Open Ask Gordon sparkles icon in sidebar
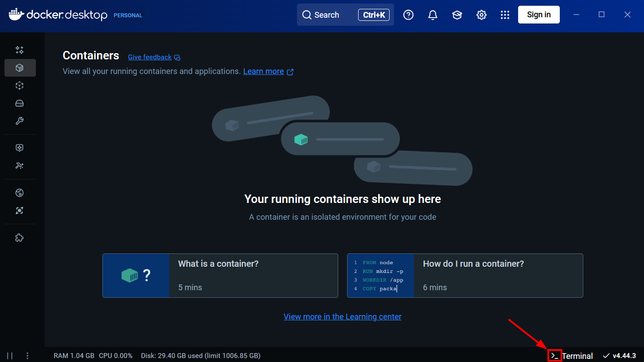The image size is (644, 362). tap(20, 50)
